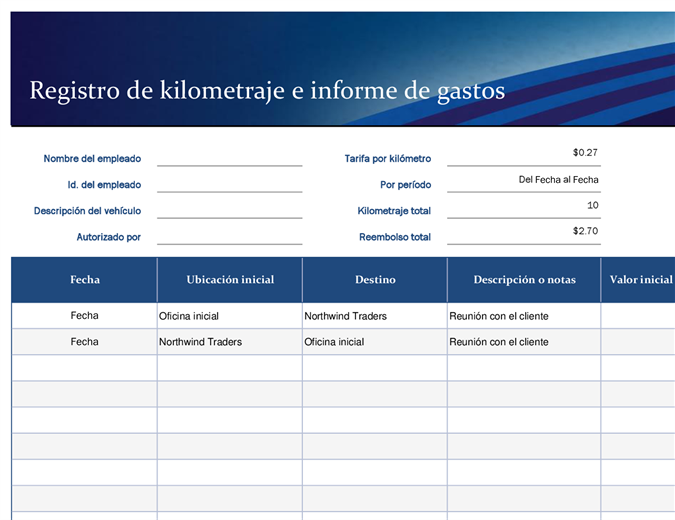This screenshot has width=675, height=520.
Task: Click the 'Descripción o notas' column header
Action: point(524,280)
